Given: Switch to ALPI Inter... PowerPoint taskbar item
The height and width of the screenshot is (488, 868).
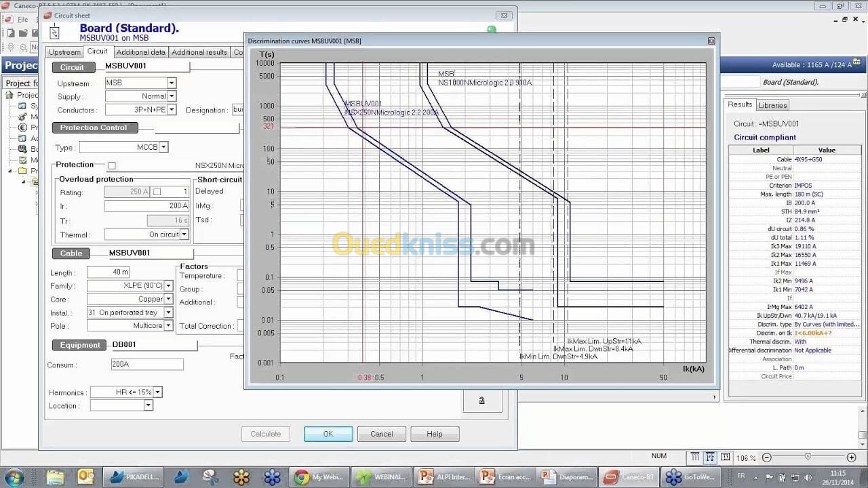Looking at the screenshot, I should click(443, 477).
